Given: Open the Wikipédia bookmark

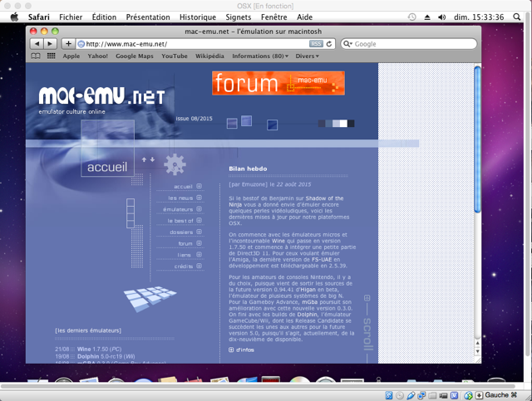Looking at the screenshot, I should click(x=209, y=56).
